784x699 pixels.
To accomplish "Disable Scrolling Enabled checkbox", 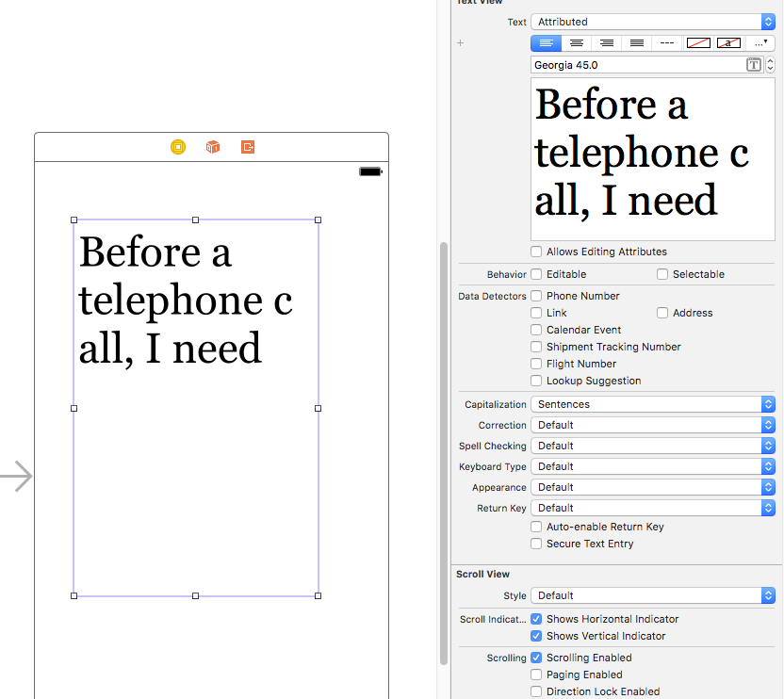I will [x=536, y=658].
